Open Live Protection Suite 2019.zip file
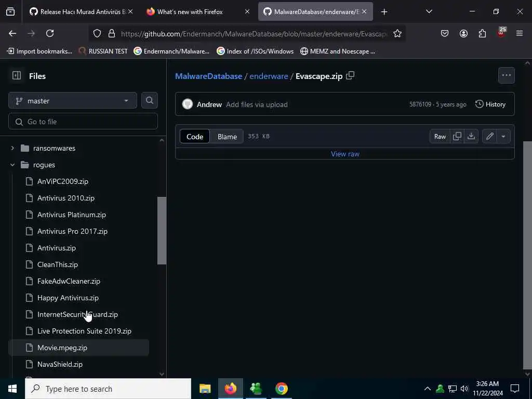Viewport: 532px width, 399px height. point(84,331)
